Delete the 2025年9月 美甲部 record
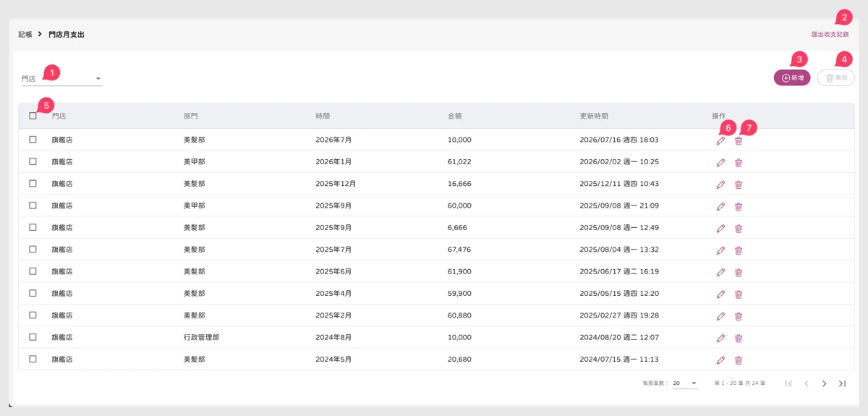 (x=739, y=206)
